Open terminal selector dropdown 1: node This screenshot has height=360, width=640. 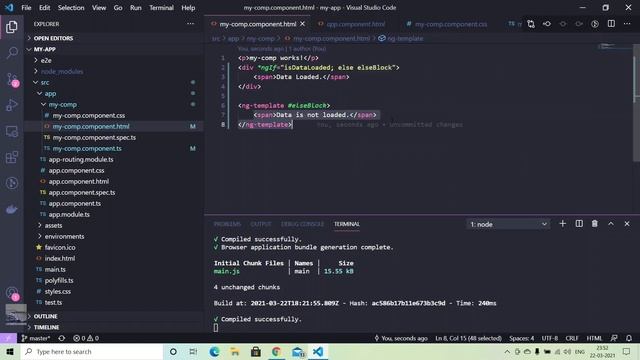508,224
